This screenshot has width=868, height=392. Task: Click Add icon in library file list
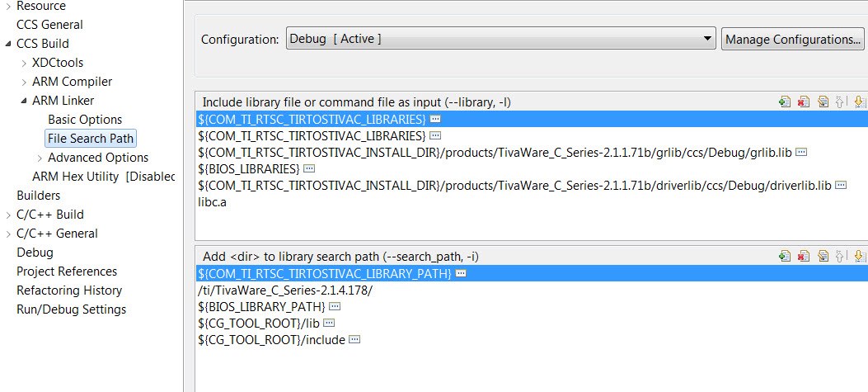[x=784, y=102]
